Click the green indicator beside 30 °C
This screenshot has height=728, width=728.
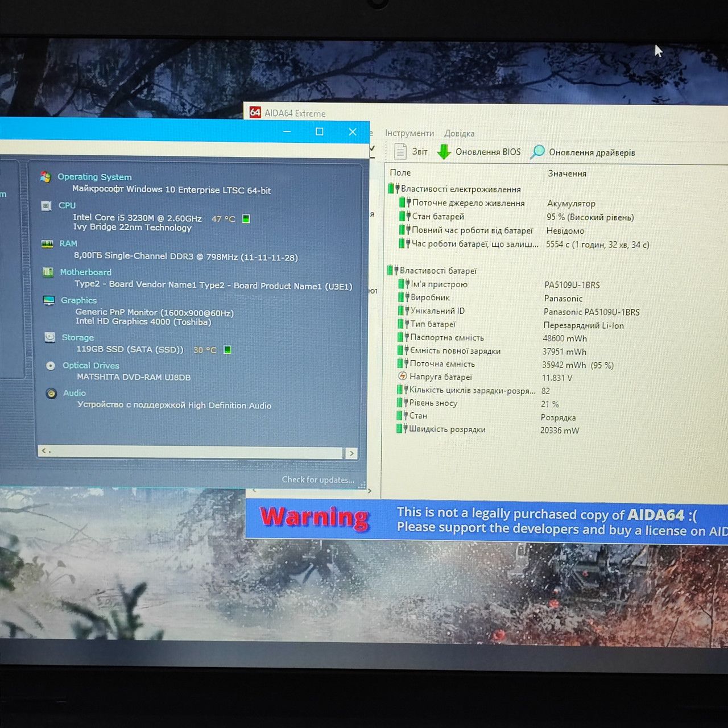(x=227, y=350)
